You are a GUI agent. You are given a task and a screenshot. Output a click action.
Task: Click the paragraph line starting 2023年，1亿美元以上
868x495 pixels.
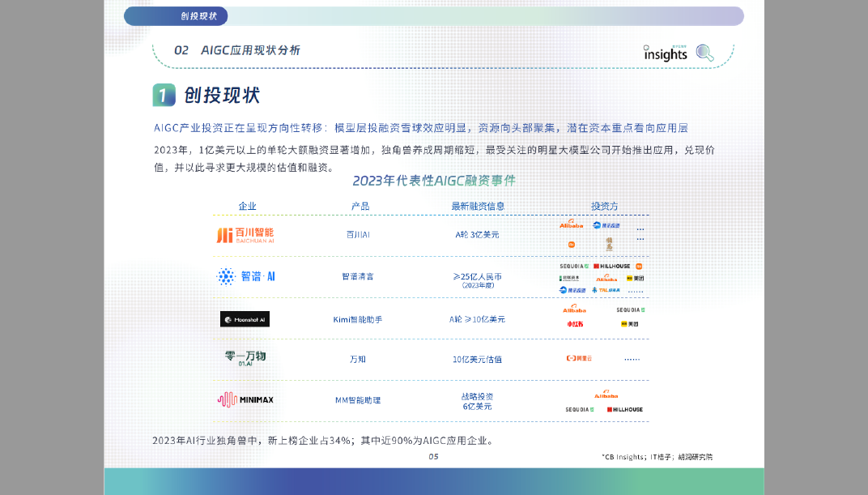tap(434, 150)
